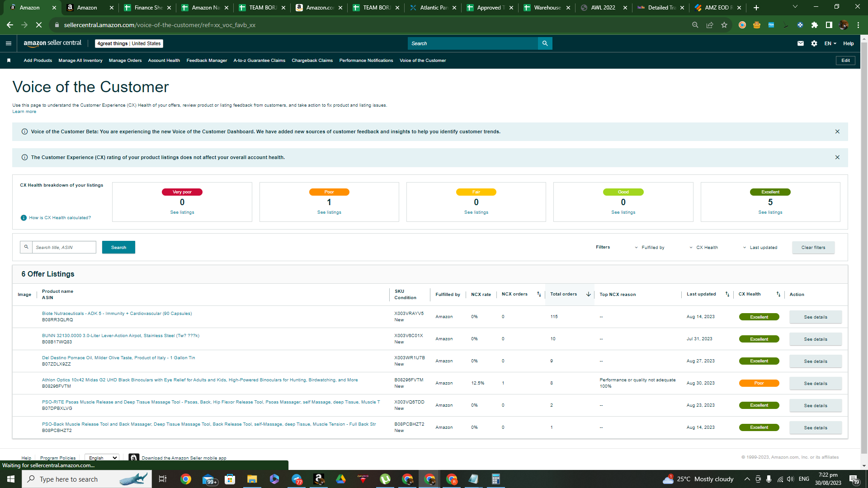The height and width of the screenshot is (488, 868).
Task: Click the share page icon in the address bar
Action: pos(710,25)
